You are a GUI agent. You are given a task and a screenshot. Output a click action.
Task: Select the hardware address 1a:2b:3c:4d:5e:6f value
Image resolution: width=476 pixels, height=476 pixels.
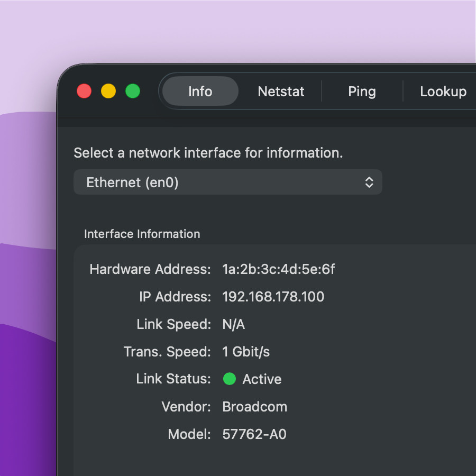click(x=278, y=269)
